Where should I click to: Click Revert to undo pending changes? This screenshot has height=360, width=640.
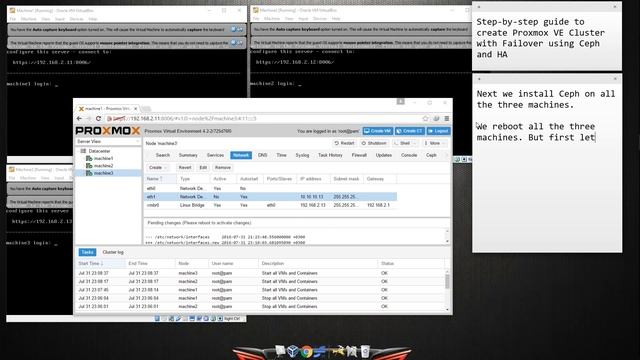click(185, 167)
